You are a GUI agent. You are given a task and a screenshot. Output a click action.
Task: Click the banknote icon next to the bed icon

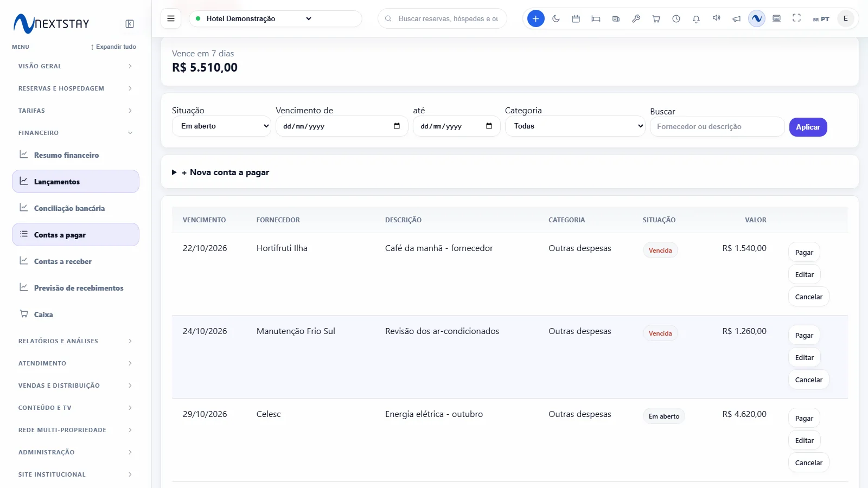coord(616,18)
